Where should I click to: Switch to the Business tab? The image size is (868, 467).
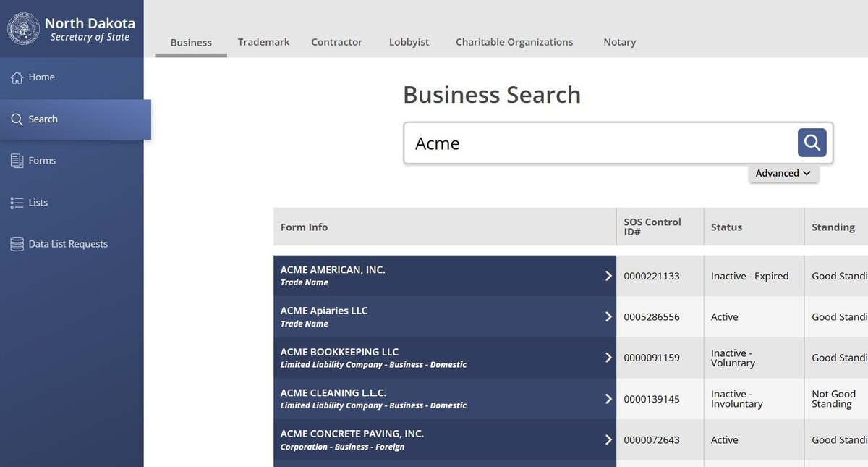pos(191,42)
